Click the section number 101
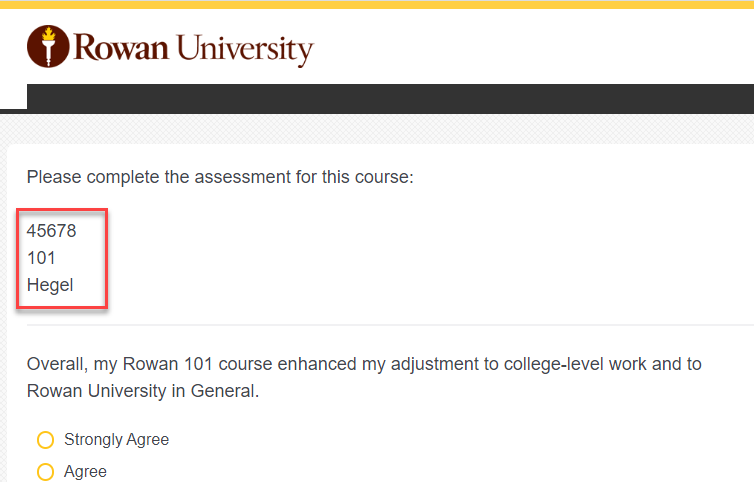 (x=41, y=258)
